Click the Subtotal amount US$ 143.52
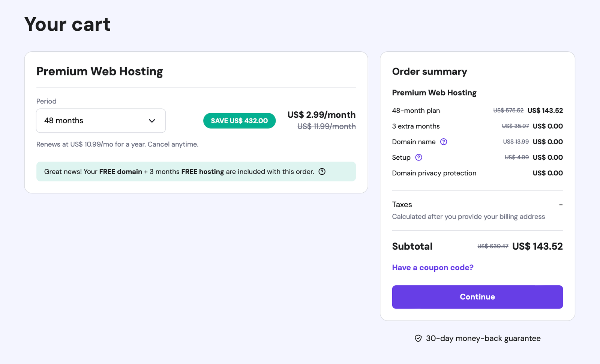This screenshot has height=364, width=600. pyautogui.click(x=537, y=246)
